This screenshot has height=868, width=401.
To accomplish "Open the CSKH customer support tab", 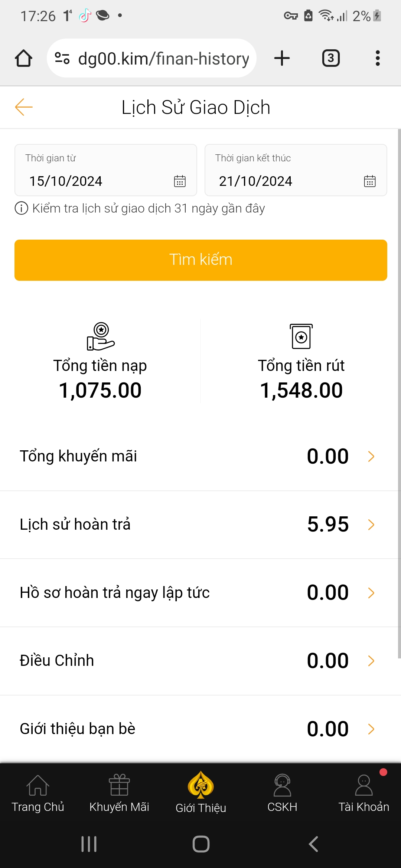I will 282,793.
